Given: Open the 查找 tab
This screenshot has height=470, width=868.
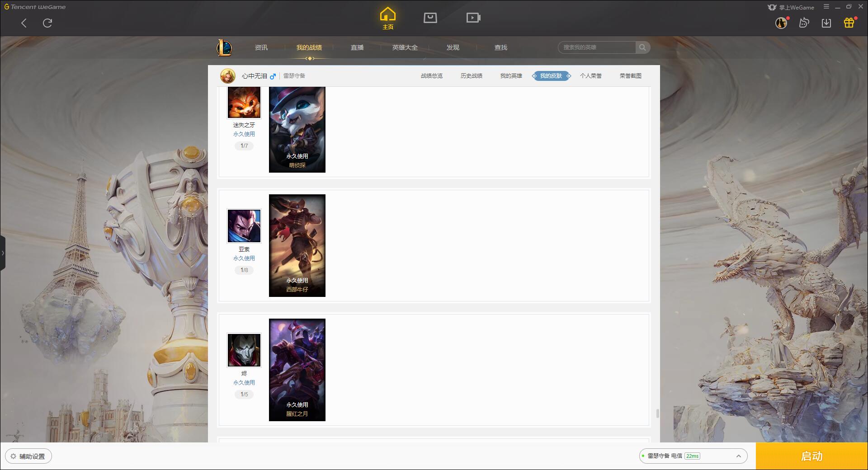Looking at the screenshot, I should click(x=501, y=47).
